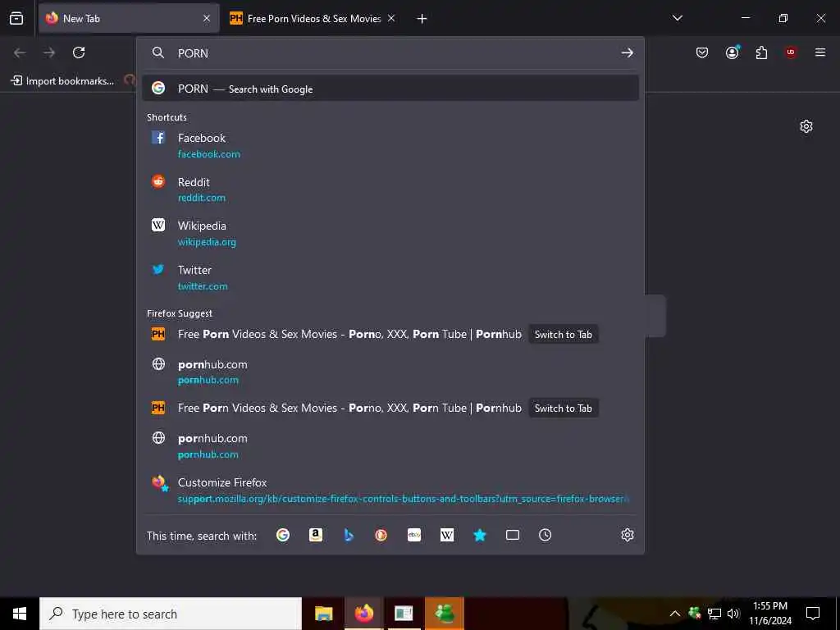Open the Extensions puzzle-piece menu

(761, 52)
